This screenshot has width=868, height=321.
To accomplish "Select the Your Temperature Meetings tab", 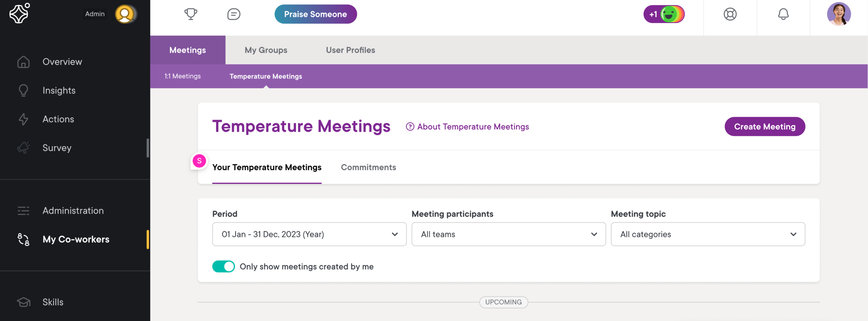I will 266,168.
